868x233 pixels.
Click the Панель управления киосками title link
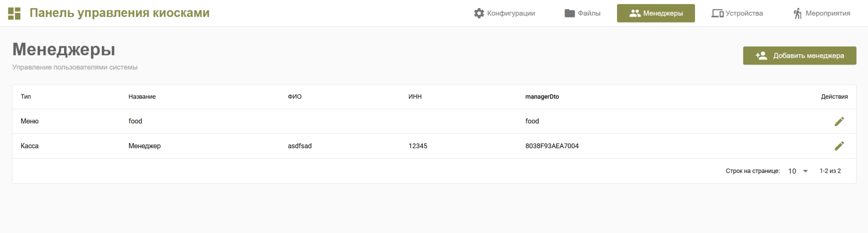(119, 13)
